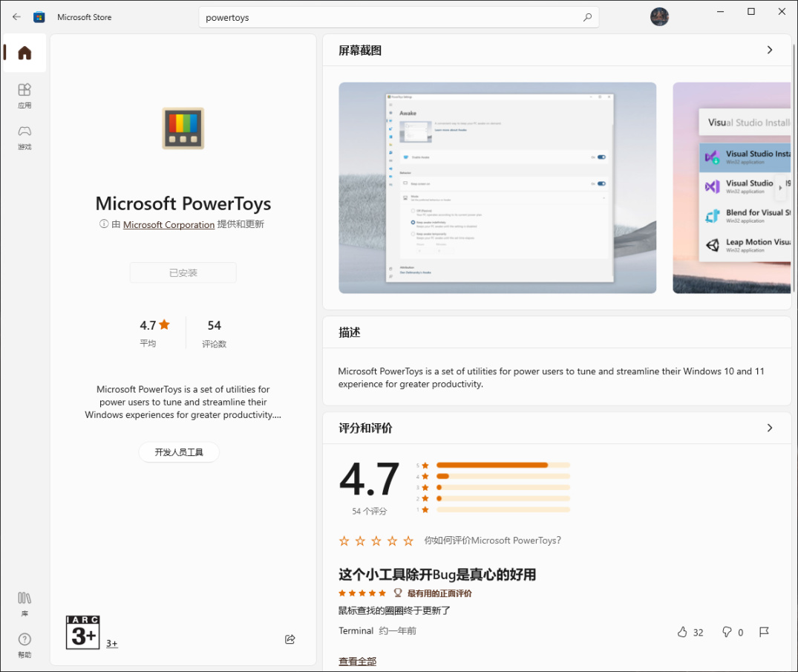798x672 pixels.
Task: Rate PowerToys three stars
Action: [376, 541]
